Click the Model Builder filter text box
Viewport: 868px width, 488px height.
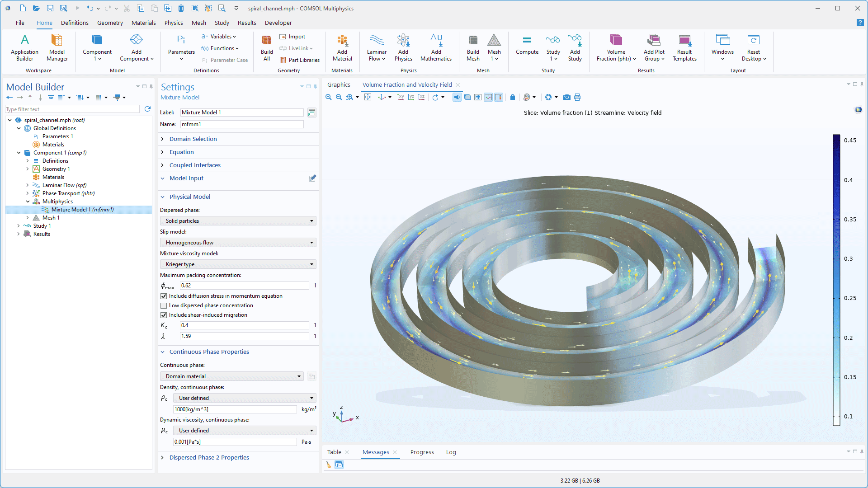pyautogui.click(x=72, y=109)
